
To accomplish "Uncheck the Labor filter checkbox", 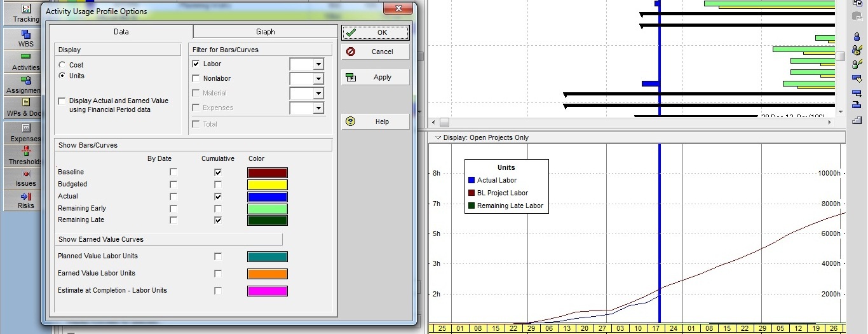I will point(196,64).
